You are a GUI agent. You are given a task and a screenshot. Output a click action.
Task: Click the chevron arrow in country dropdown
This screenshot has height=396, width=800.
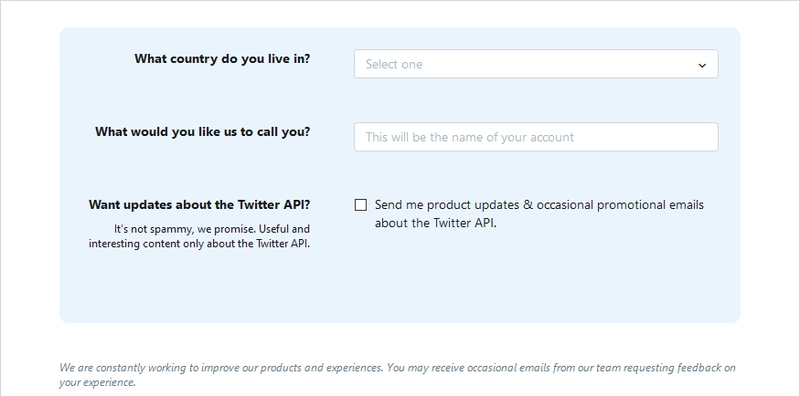click(x=702, y=65)
